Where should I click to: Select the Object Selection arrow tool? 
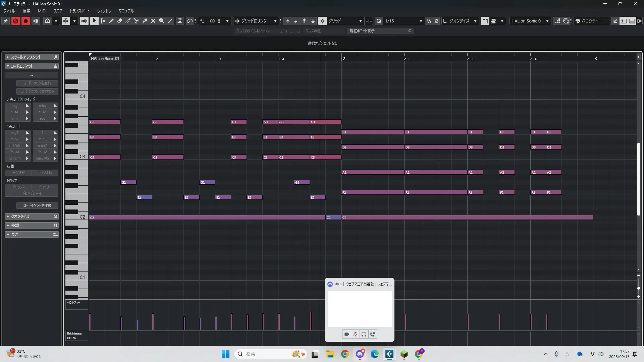(94, 21)
